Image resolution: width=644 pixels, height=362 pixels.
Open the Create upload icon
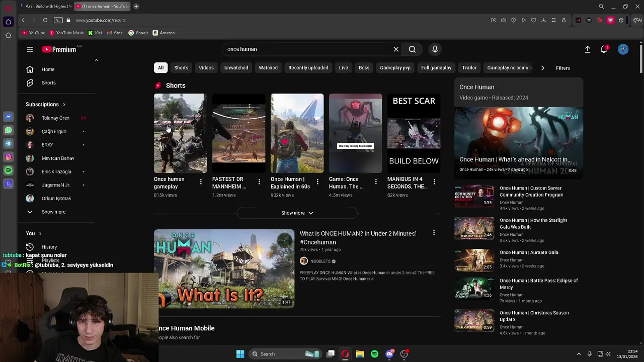(x=587, y=49)
